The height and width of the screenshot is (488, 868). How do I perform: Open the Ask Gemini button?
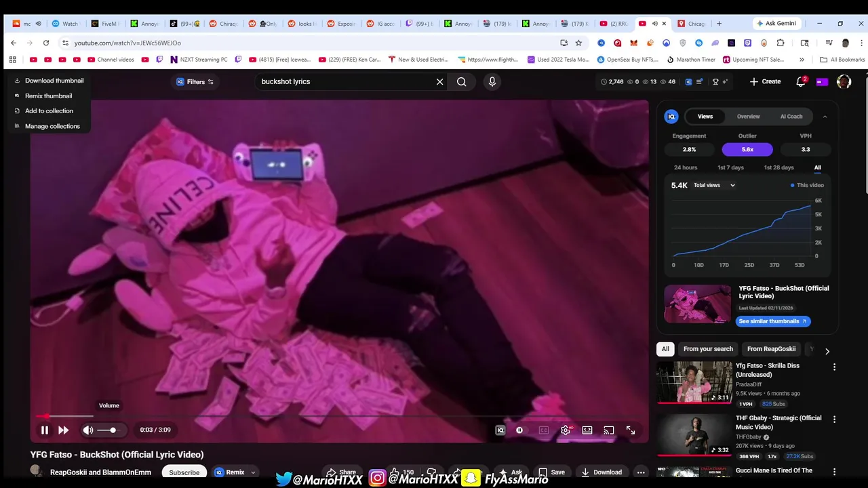point(776,23)
